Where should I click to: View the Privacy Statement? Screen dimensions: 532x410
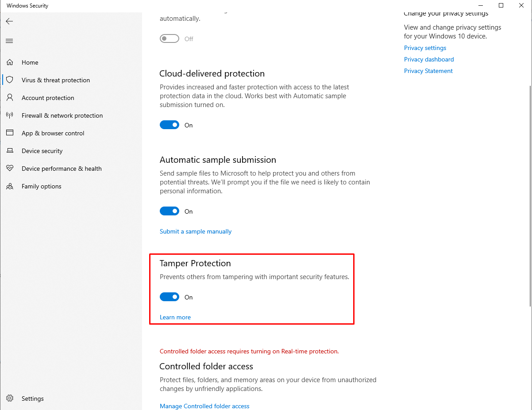pos(428,71)
